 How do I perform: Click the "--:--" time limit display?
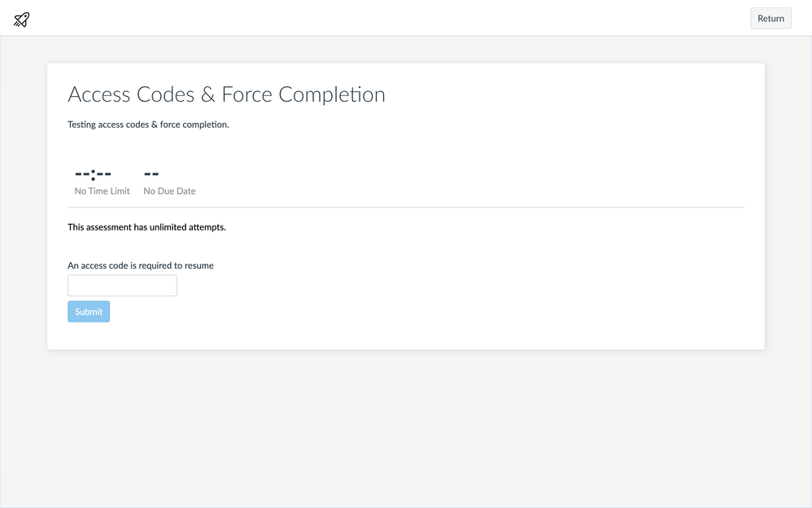[93, 173]
